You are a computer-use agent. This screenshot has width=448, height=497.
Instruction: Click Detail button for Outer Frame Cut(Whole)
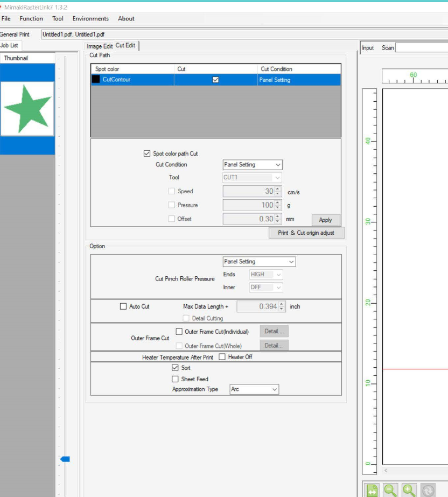274,346
